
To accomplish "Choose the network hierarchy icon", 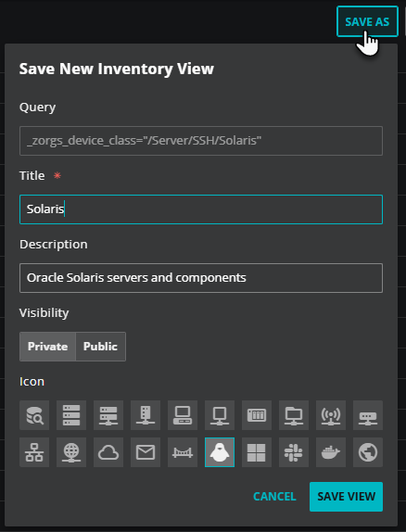I will (34, 452).
